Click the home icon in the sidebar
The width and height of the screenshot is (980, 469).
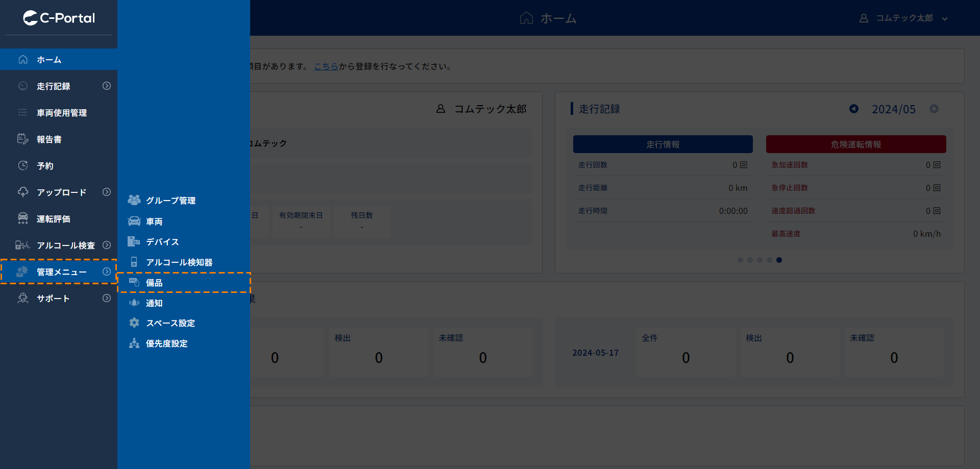[23, 59]
